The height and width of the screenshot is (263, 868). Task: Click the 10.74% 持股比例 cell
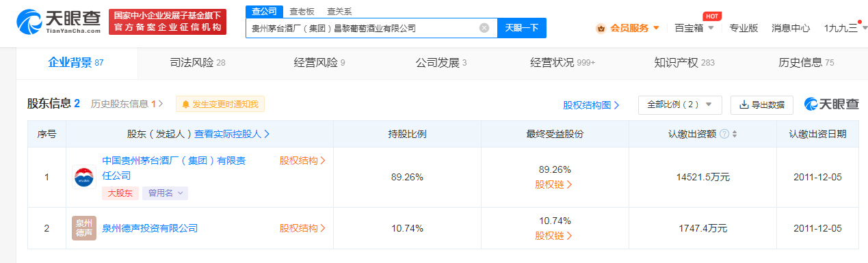407,228
